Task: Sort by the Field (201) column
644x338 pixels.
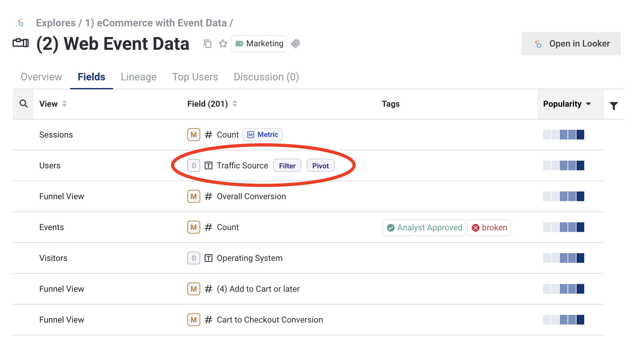Action: tap(235, 104)
